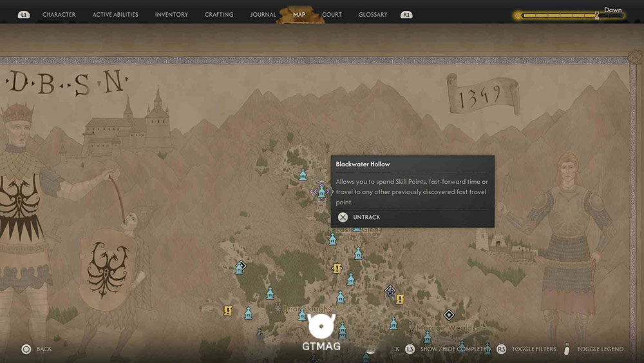Open the Court tab
Image resolution: width=644 pixels, height=363 pixels.
tap(332, 14)
